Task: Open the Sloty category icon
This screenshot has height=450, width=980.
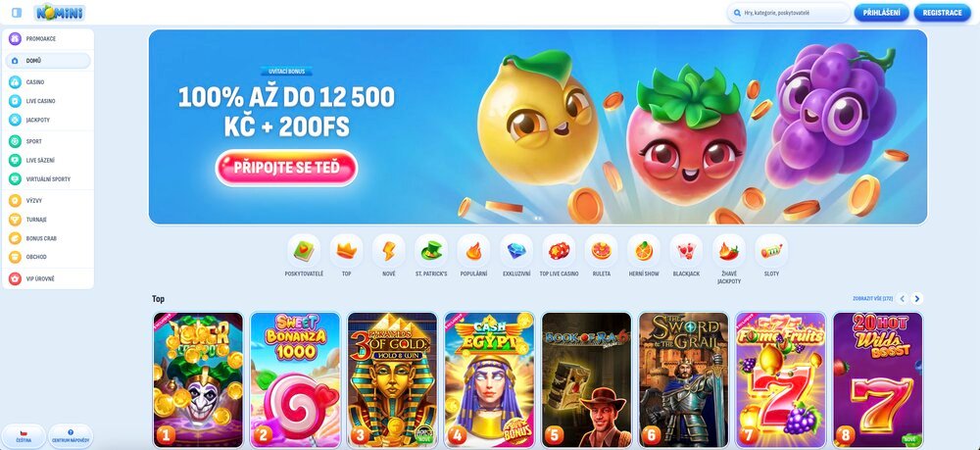Action: [x=771, y=251]
